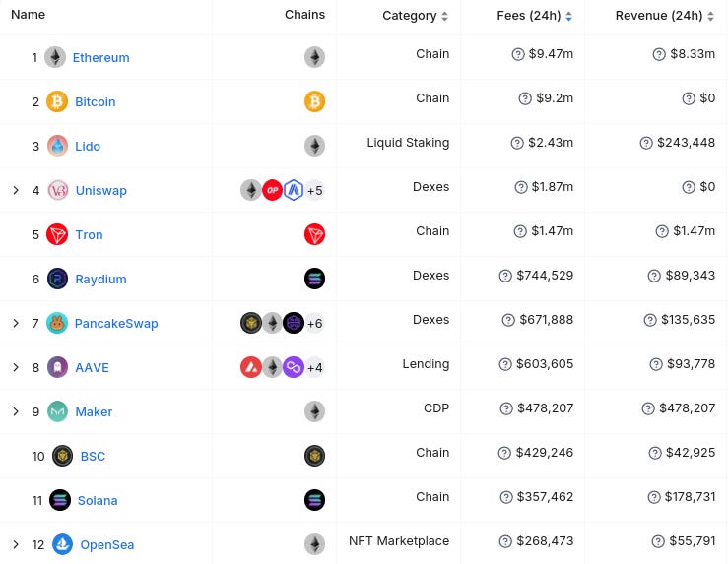Click help icon beside Ethereum fees $9.47m
Screen dimensions: 728x564
click(518, 54)
